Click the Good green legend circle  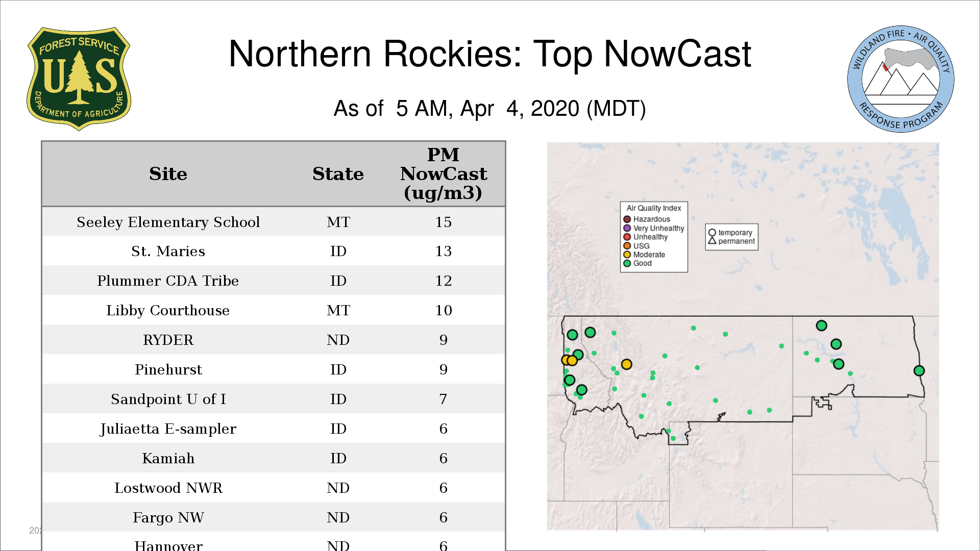[627, 263]
